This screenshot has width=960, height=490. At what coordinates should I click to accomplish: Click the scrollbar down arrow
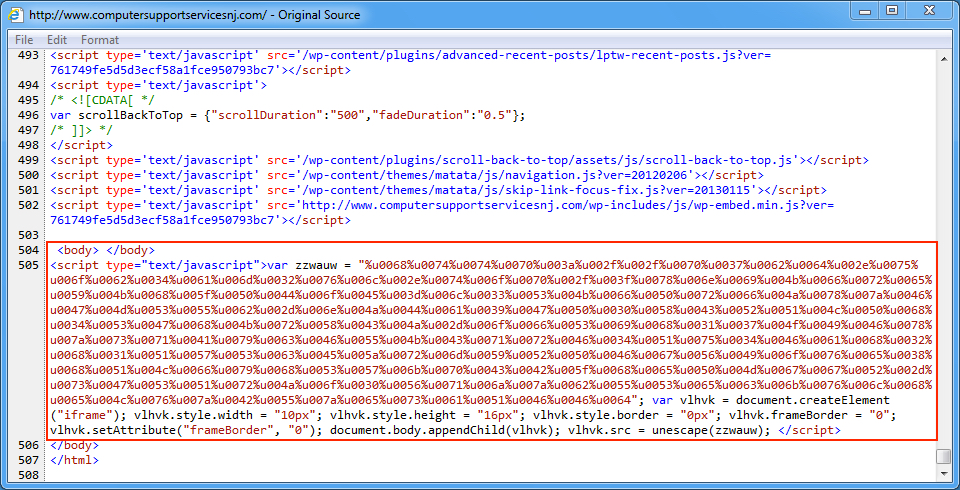coord(943,473)
